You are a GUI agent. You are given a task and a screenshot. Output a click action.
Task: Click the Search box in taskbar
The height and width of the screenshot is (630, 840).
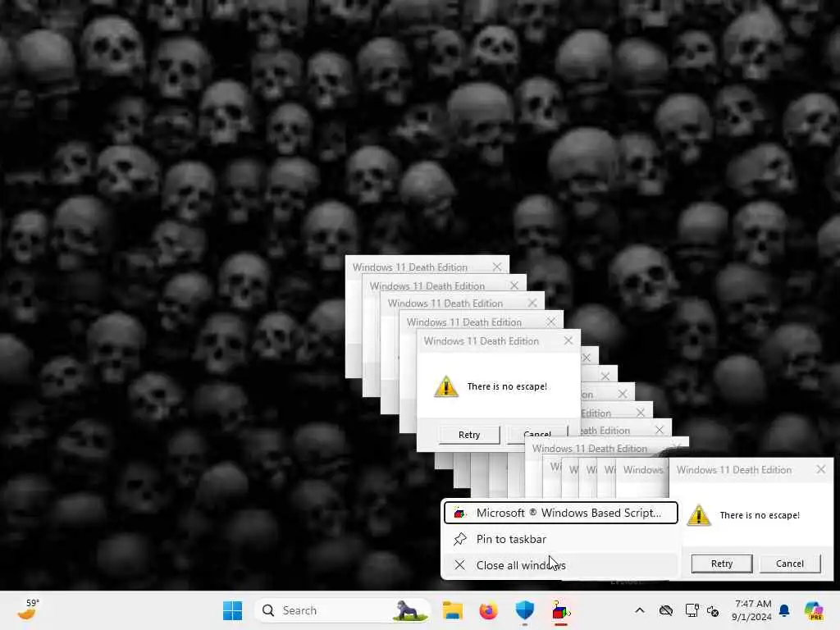[343, 610]
